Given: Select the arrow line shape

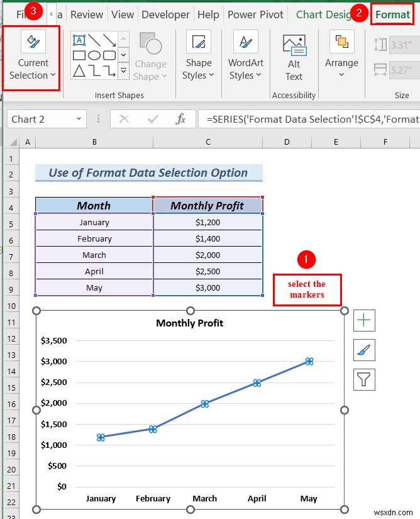Looking at the screenshot, I should click(x=109, y=40).
